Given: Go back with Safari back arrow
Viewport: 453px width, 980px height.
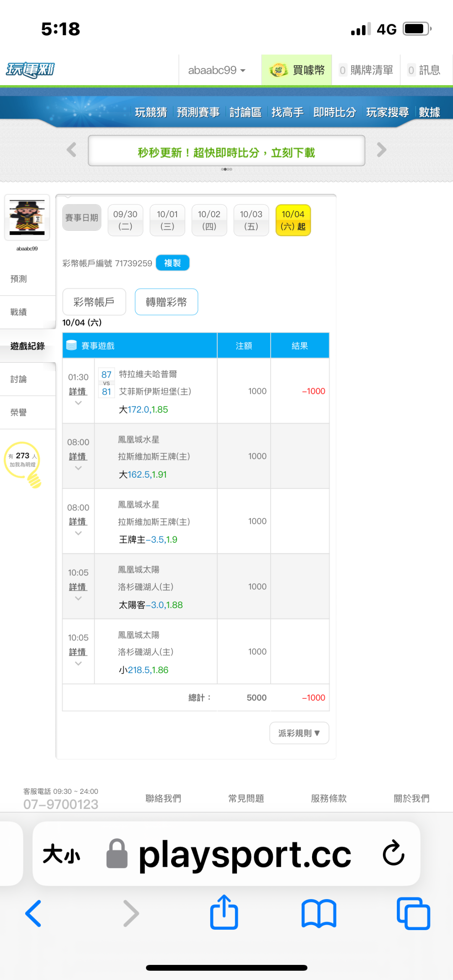Looking at the screenshot, I should point(34,913).
